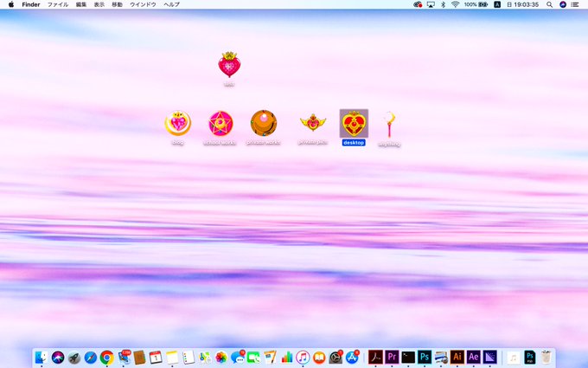Open the input source menu (A)
Screen dimensions: 588x368
(497, 4)
